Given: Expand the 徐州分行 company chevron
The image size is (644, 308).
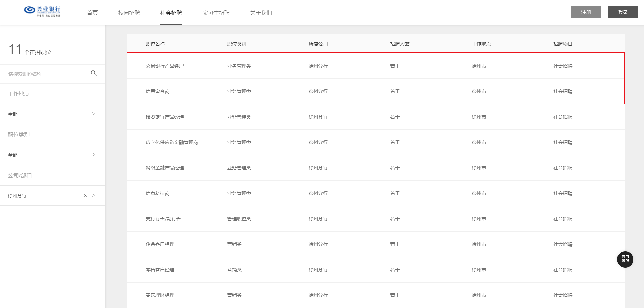Looking at the screenshot, I should coord(93,195).
